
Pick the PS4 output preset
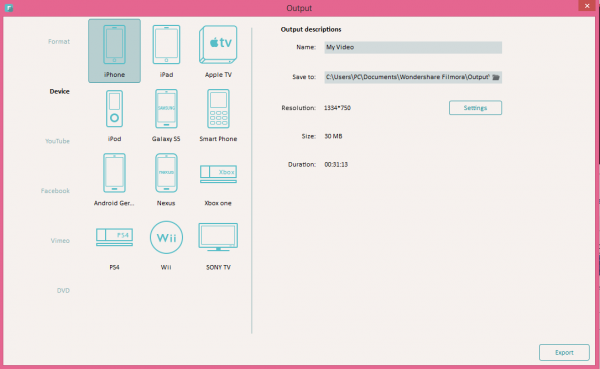[x=114, y=248]
